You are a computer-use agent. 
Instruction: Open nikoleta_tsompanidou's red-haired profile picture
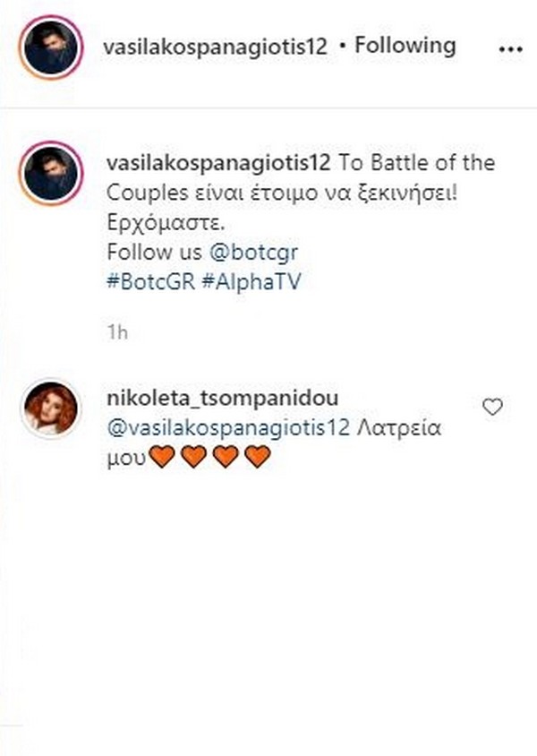point(51,408)
